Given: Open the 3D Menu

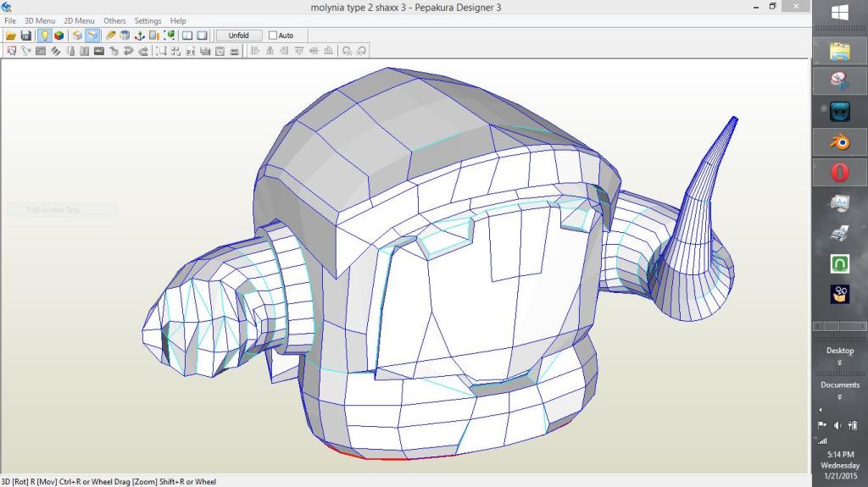Looking at the screenshot, I should pos(39,20).
